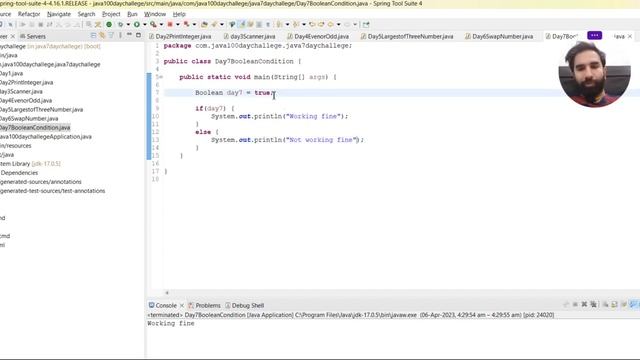Image resolution: width=640 pixels, height=360 pixels.
Task: Click the red Stop toolbar icon
Action: point(170,24)
